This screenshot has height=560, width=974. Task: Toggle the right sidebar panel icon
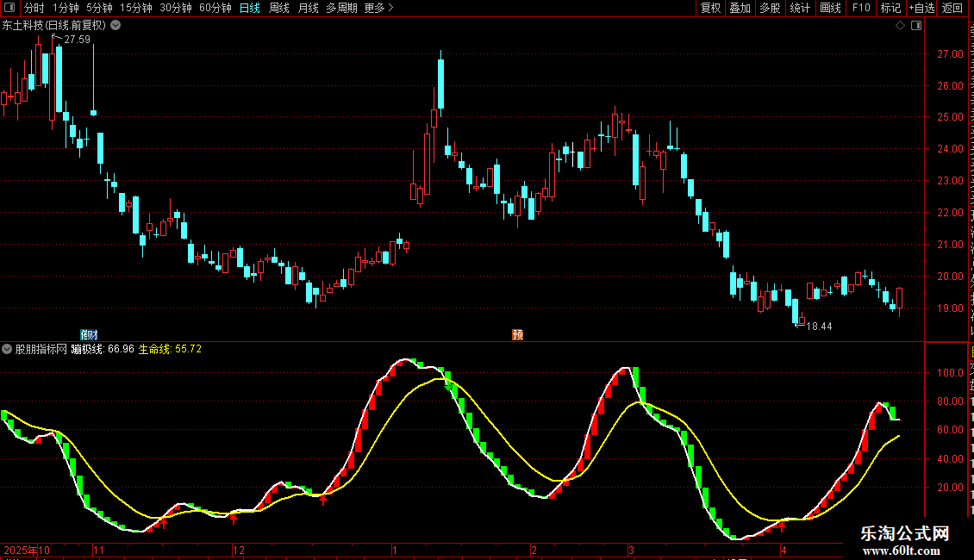point(916,26)
